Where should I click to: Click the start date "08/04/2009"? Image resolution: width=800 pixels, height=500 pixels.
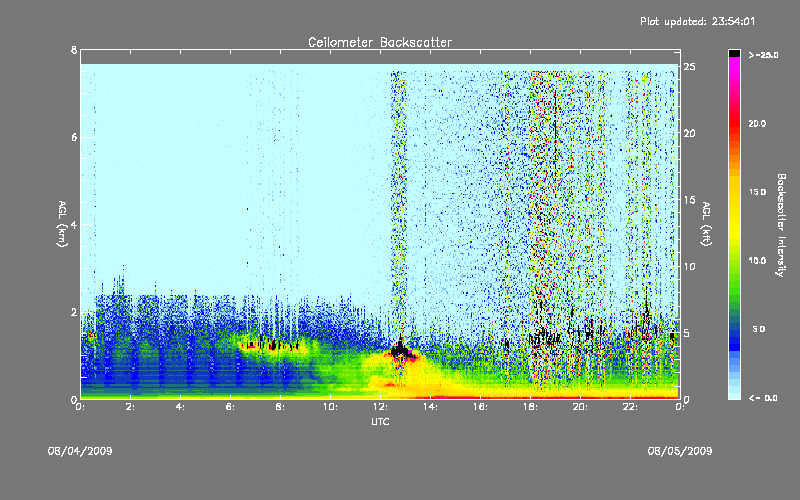click(80, 451)
